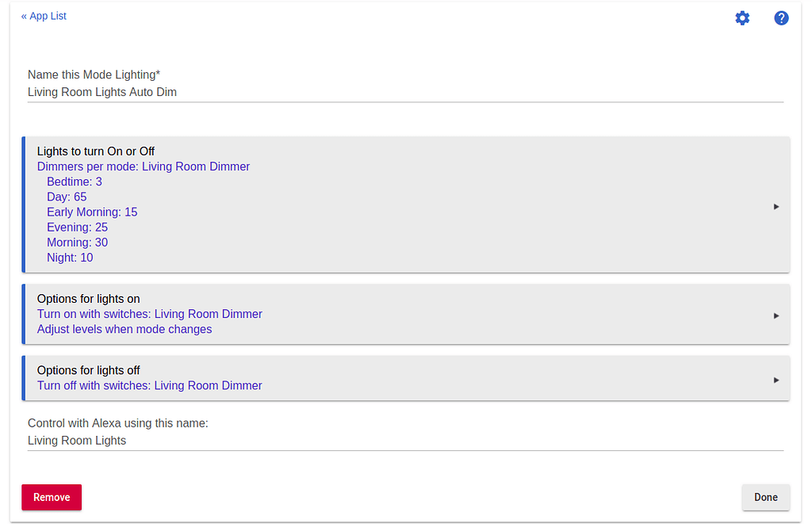This screenshot has height=524, width=812.
Task: Select the Night: 10 dimmer level
Action: click(x=70, y=257)
